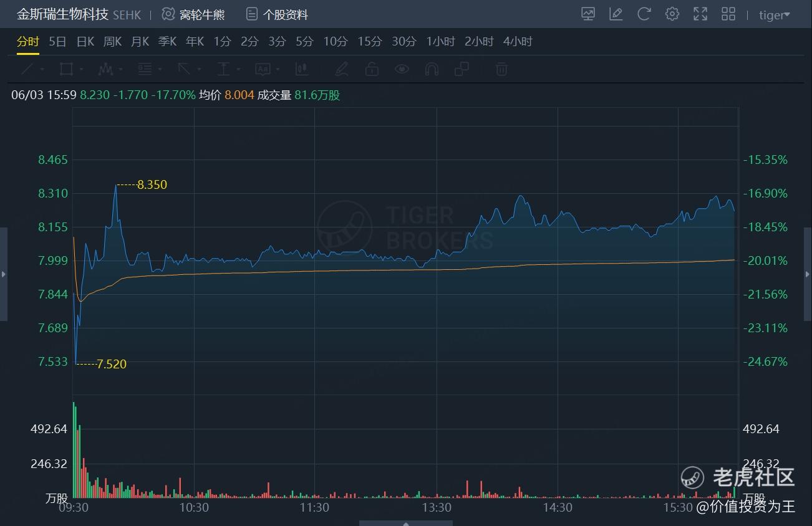This screenshot has height=526, width=812.
Task: Click the 窝轮牛熊 icon
Action: (168, 14)
